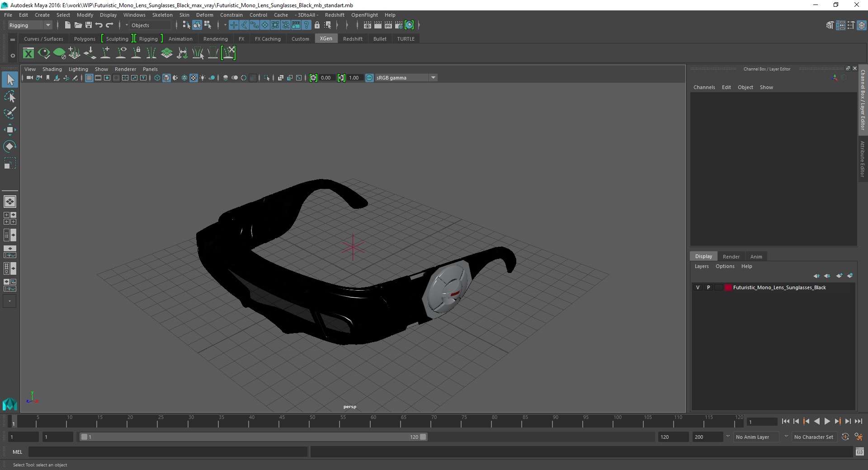The height and width of the screenshot is (470, 868).
Task: Toggle P playback of Sunglasses layer
Action: 708,287
